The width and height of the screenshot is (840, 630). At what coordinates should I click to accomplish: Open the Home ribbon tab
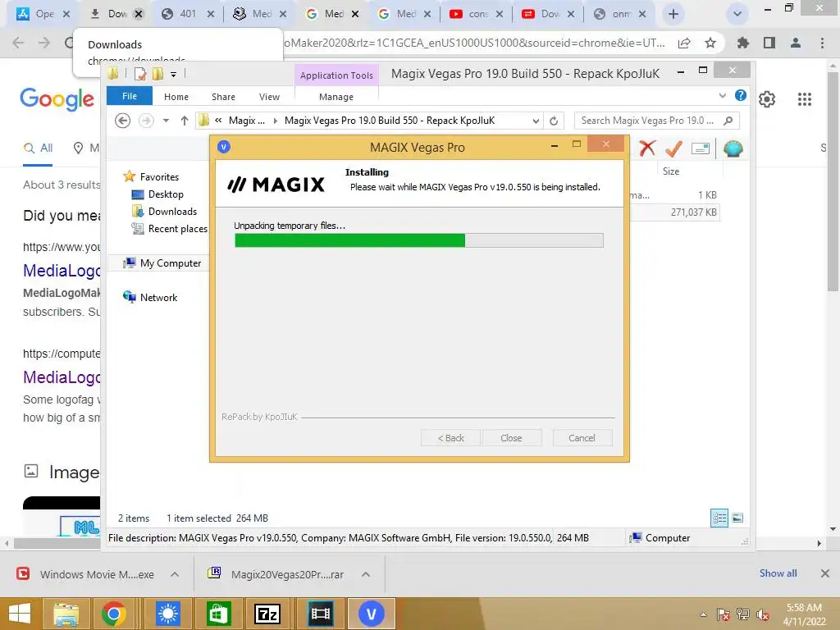coord(176,97)
